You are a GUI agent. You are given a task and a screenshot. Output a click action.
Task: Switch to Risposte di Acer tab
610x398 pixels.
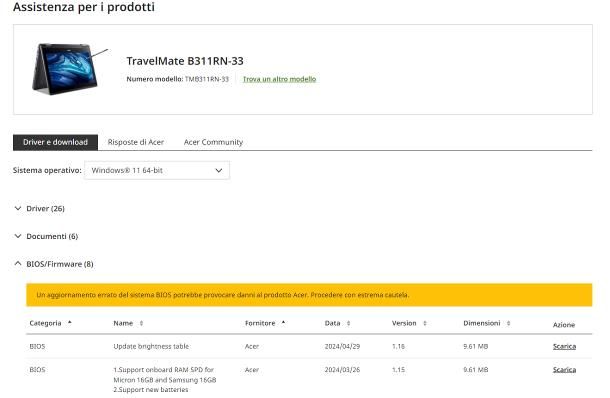(136, 142)
